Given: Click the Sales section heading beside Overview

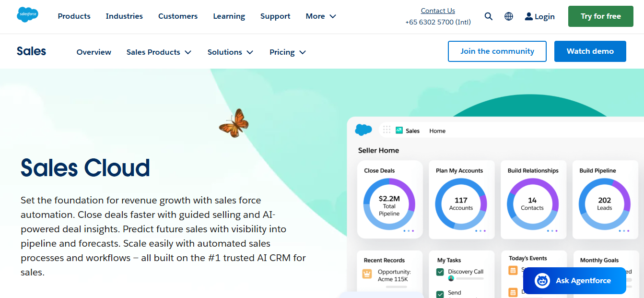Looking at the screenshot, I should coord(31,51).
